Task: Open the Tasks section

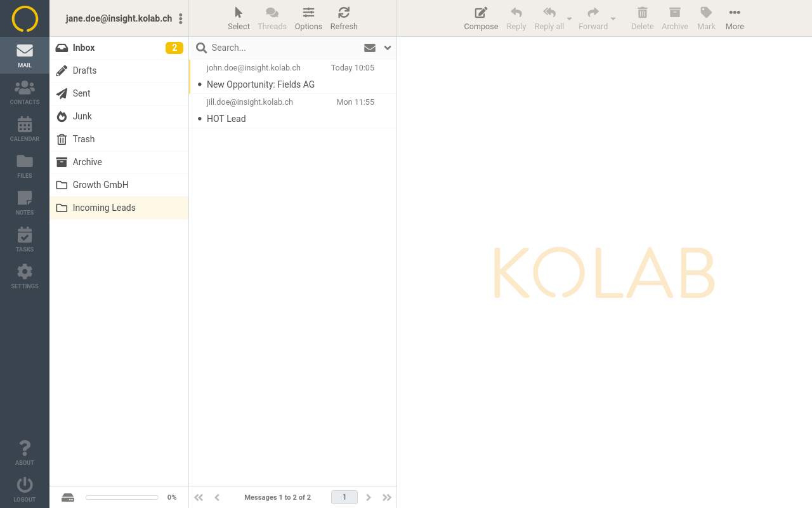Action: [x=25, y=239]
